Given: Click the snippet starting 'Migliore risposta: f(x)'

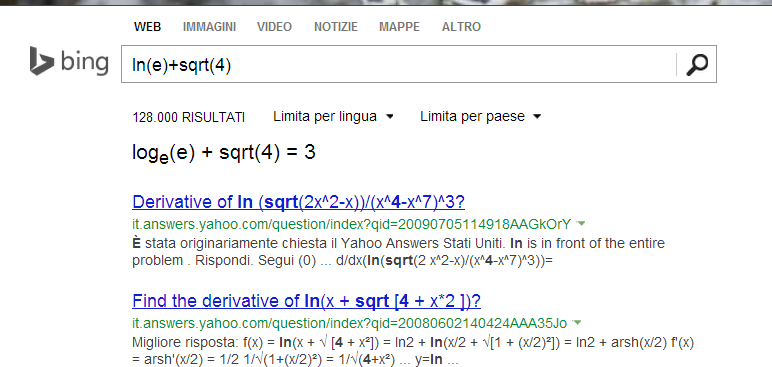Looking at the screenshot, I should [x=413, y=351].
